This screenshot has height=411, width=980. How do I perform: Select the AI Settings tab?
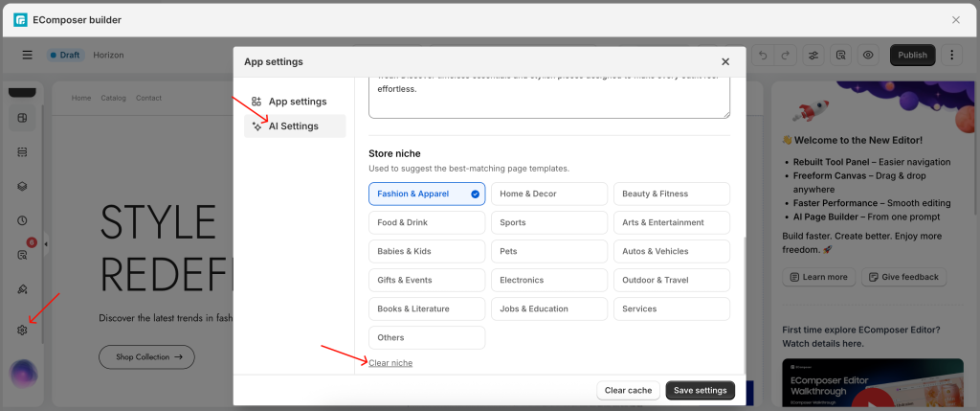295,126
